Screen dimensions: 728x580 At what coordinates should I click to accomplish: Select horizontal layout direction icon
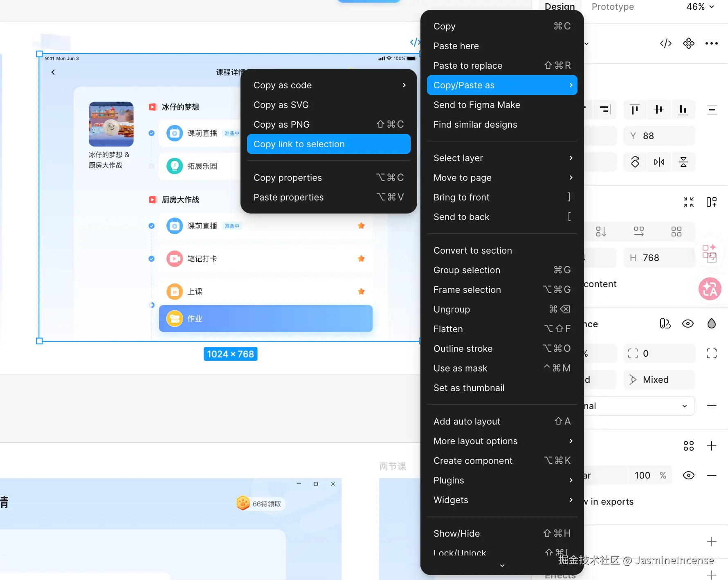[x=639, y=232]
